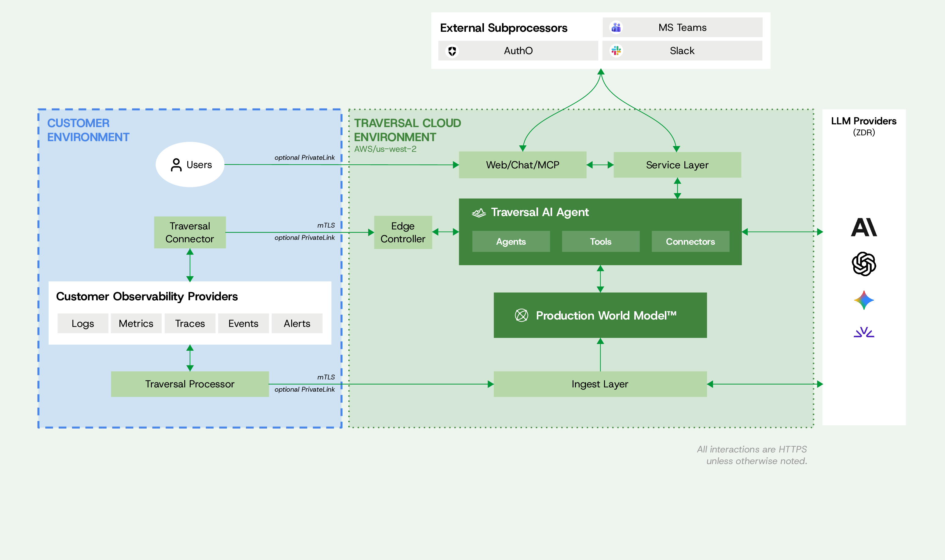
Task: Click the Traces box
Action: click(190, 324)
